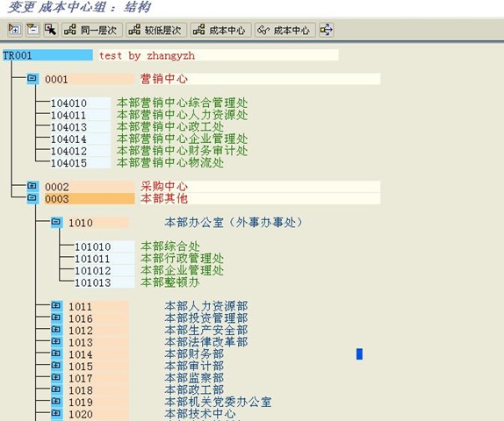
Task: Select group code 0002
Action: click(x=90, y=187)
